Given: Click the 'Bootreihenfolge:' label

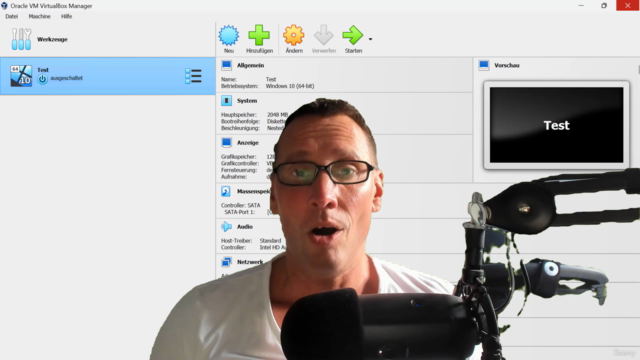Looking at the screenshot, I should 240,121.
